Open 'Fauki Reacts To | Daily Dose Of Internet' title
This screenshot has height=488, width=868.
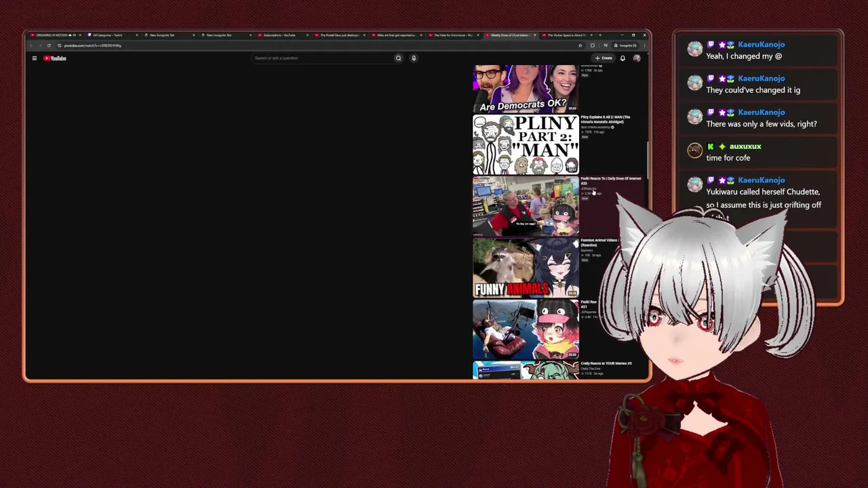click(611, 180)
